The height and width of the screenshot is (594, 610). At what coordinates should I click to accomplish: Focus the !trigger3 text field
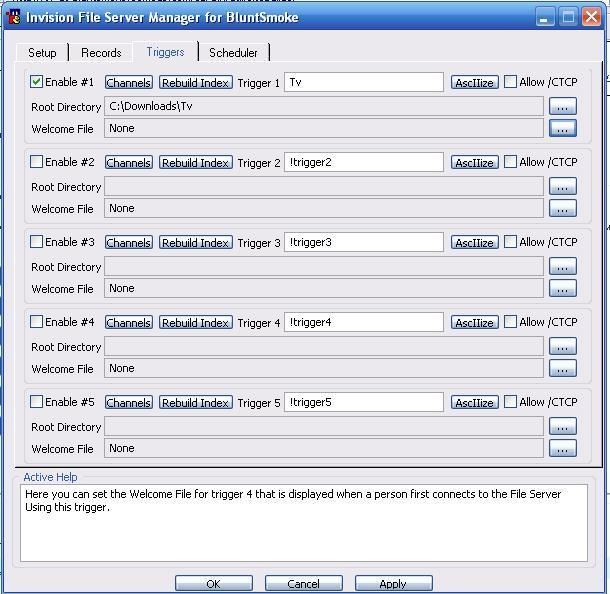pos(364,242)
